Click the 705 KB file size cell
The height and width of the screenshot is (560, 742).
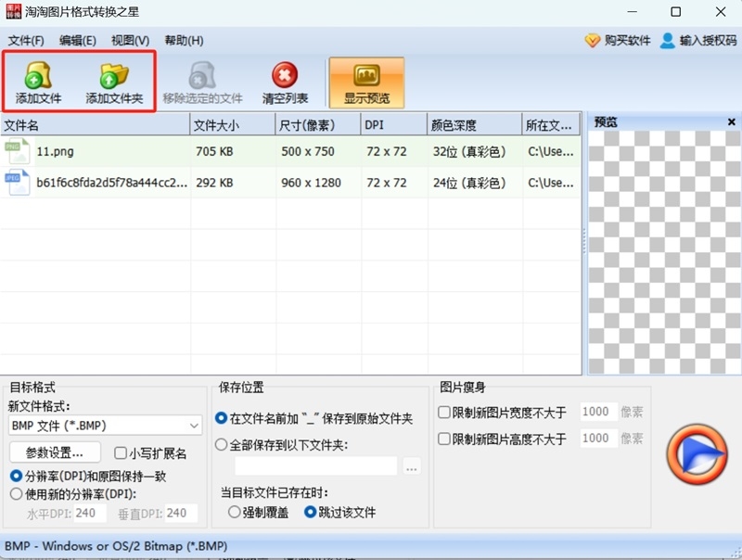pos(214,151)
